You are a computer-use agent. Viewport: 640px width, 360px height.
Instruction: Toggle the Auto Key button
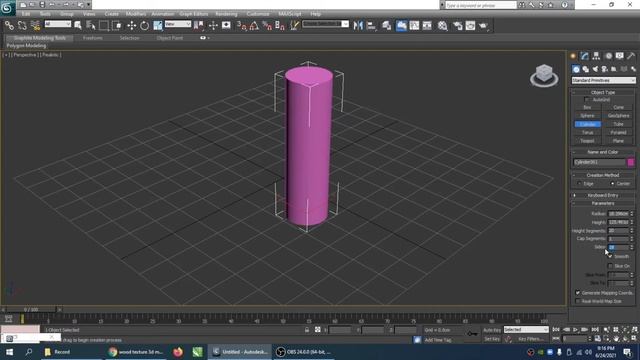coord(492,330)
